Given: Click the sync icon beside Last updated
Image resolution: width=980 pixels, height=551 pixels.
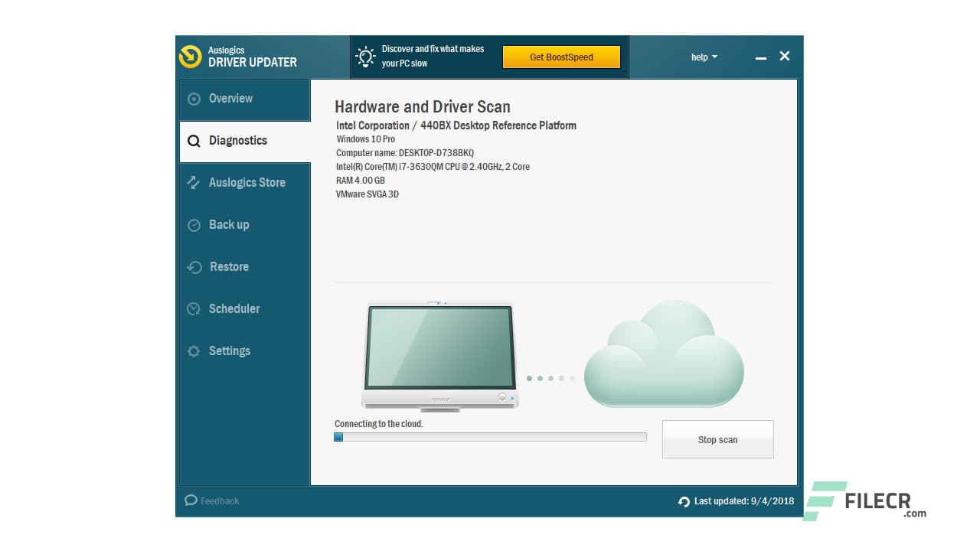Looking at the screenshot, I should (x=684, y=501).
